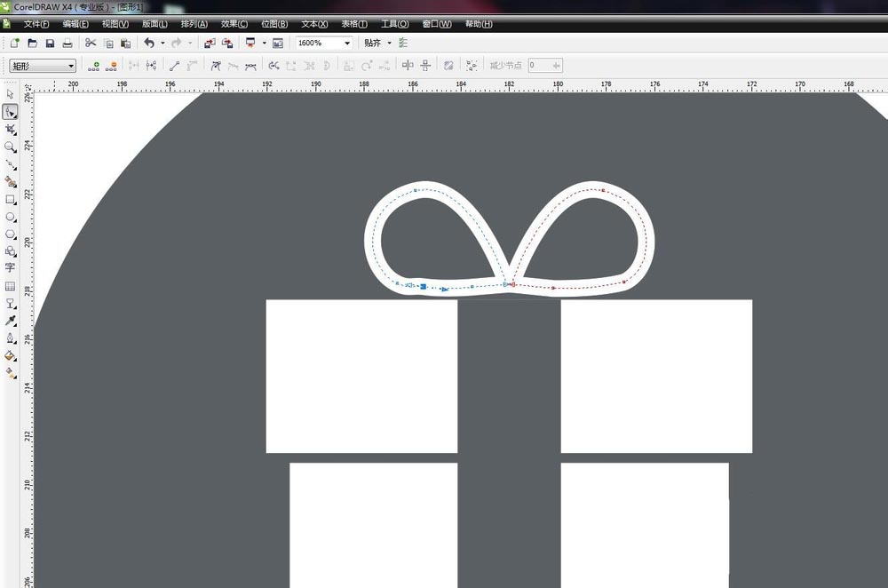888x588 pixels.
Task: Select the Crop tool
Action: click(10, 130)
